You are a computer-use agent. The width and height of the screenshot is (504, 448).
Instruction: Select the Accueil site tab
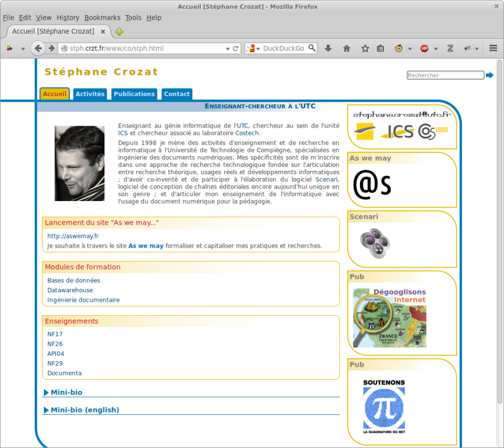click(x=54, y=94)
